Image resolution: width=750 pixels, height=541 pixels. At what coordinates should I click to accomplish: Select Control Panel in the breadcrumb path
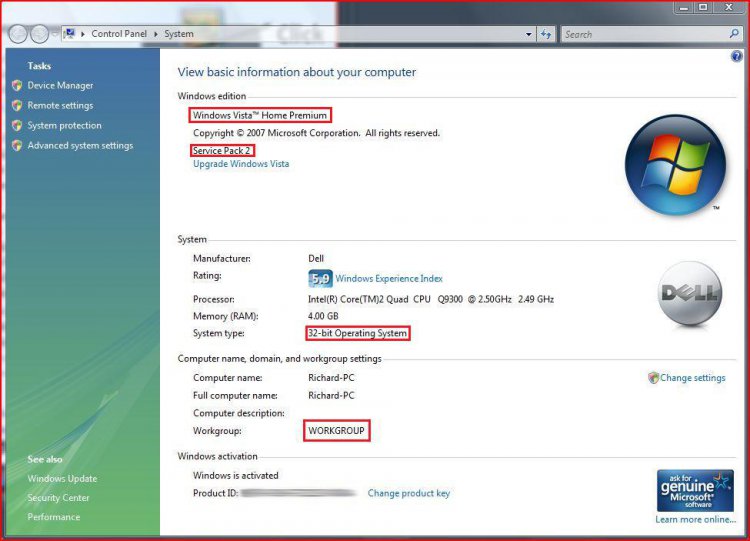pos(119,34)
